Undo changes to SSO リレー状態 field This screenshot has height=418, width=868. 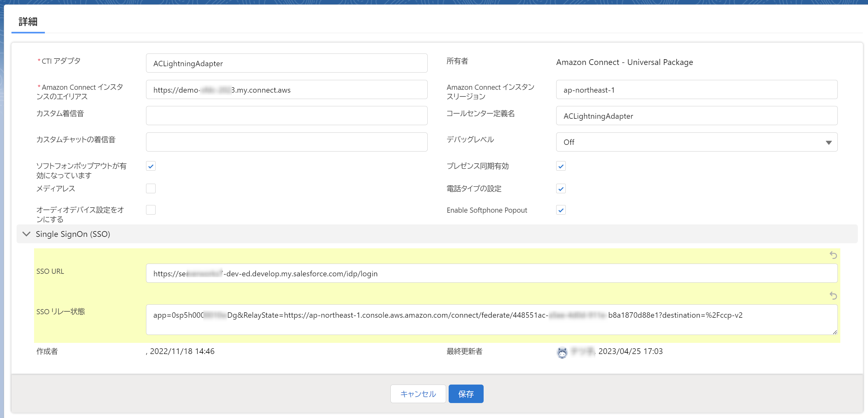(x=833, y=296)
